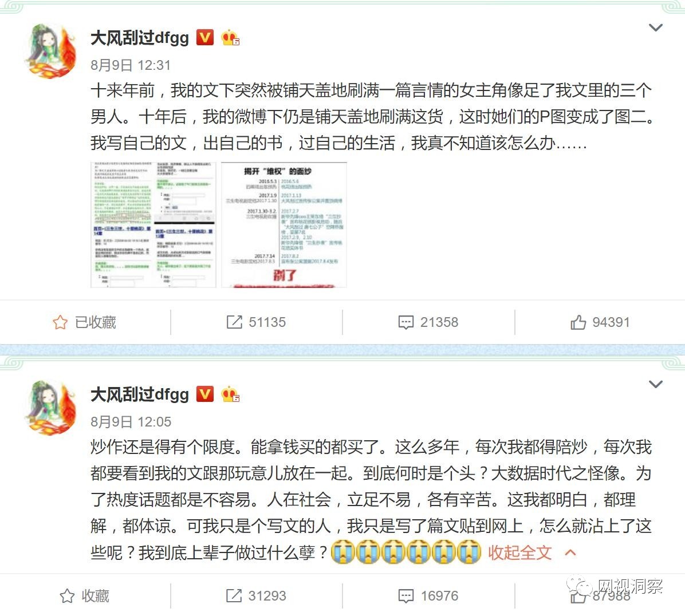Open the green text screenshot thumbnail
This screenshot has width=685, height=616.
tap(153, 225)
